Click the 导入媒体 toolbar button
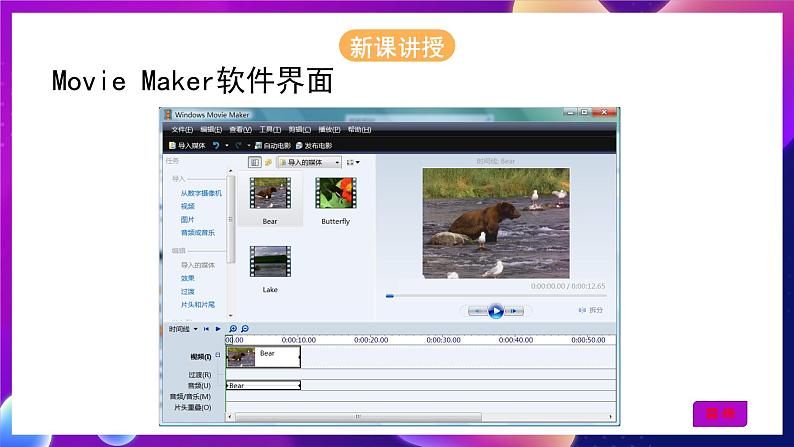794x447 pixels. [186, 146]
